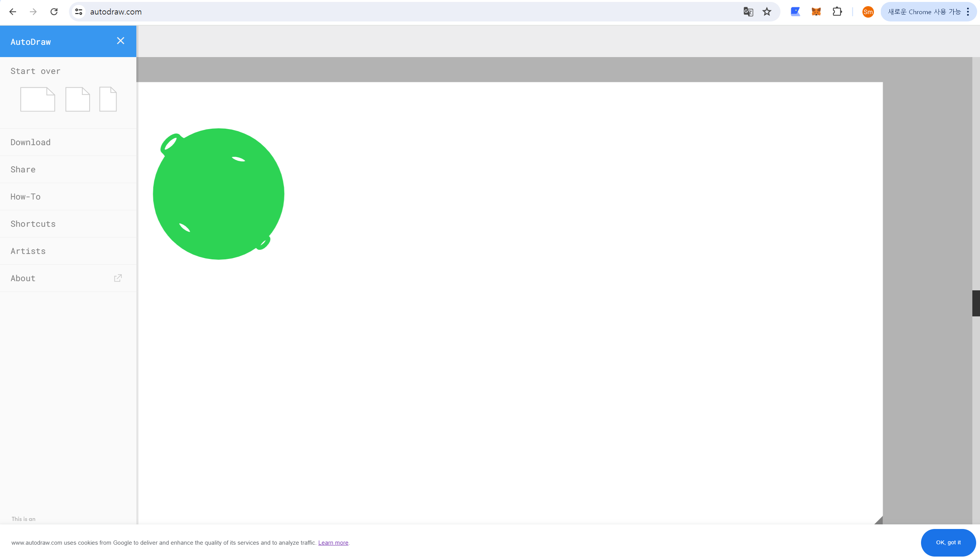Bookmark this page with star icon
This screenshot has width=980, height=560.
[x=767, y=12]
